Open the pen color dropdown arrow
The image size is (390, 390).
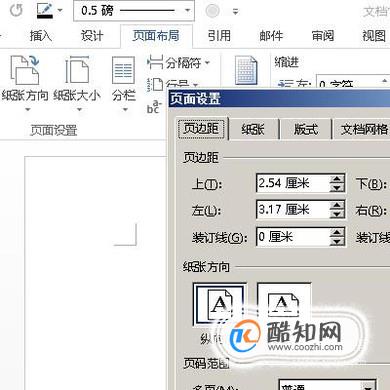[60, 10]
